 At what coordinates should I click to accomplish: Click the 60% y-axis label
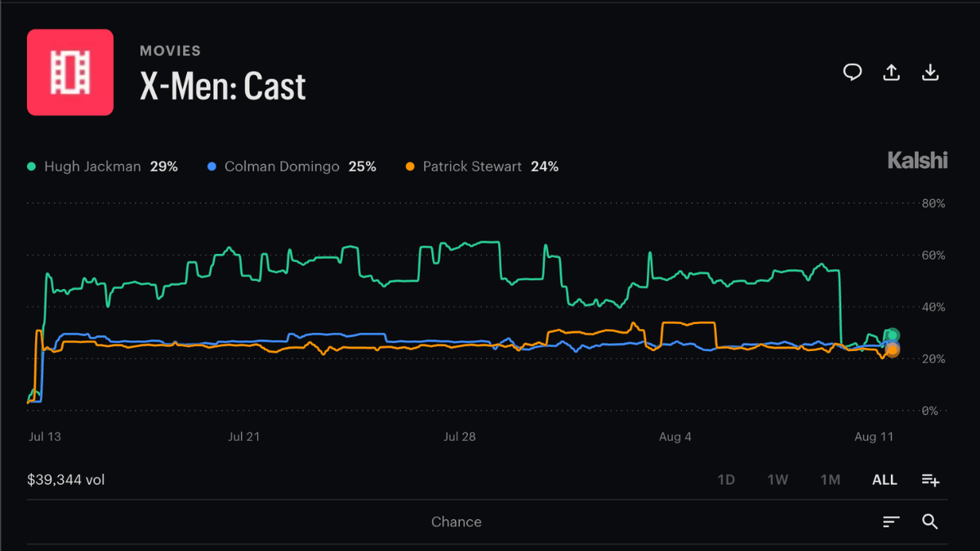(x=933, y=256)
